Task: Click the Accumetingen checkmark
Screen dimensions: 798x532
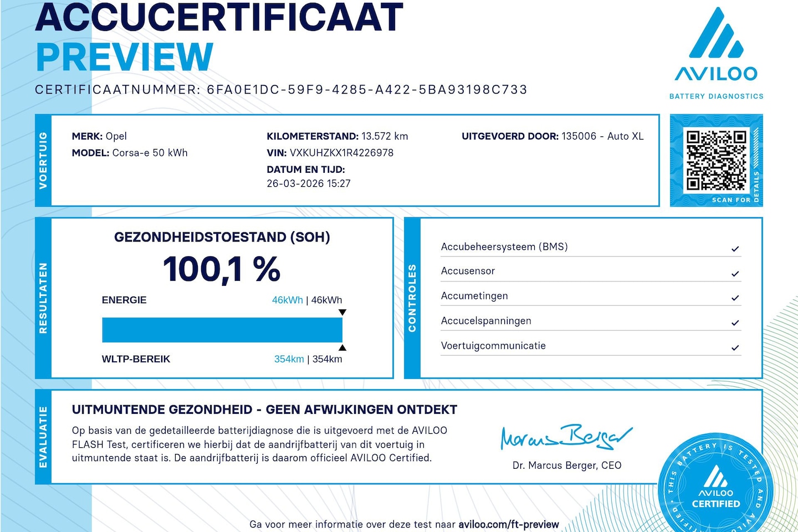Action: [735, 298]
